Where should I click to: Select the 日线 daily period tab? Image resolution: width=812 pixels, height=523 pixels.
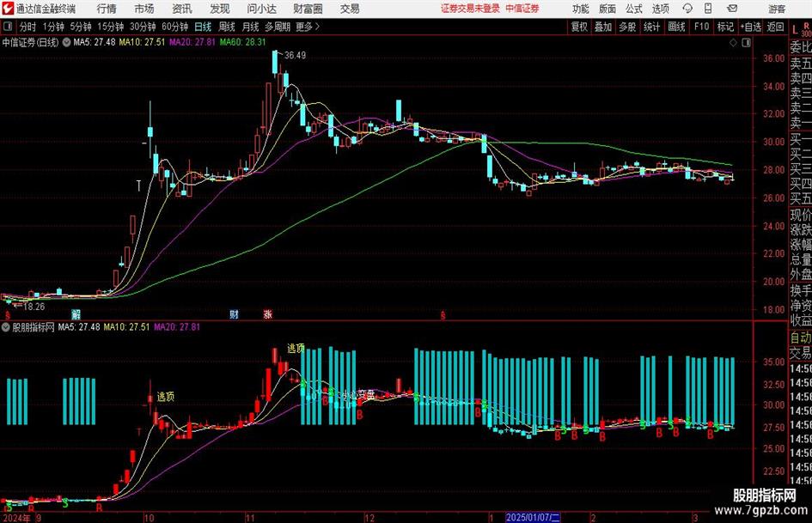click(x=203, y=27)
